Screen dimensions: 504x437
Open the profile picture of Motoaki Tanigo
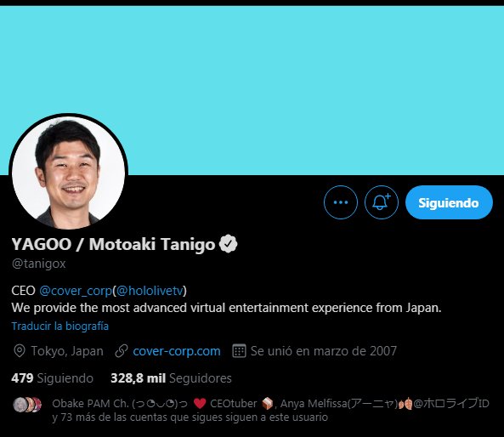(69, 172)
